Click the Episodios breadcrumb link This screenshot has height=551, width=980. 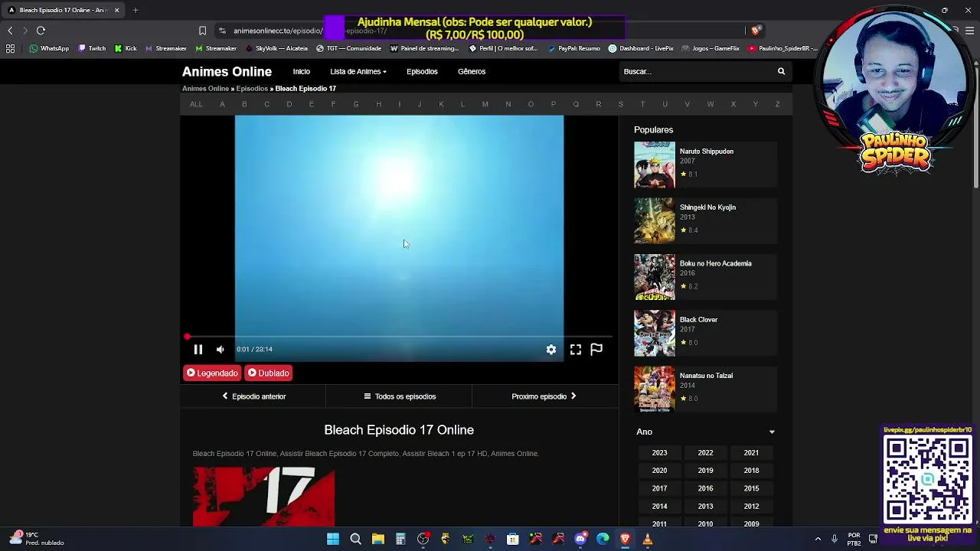click(252, 89)
